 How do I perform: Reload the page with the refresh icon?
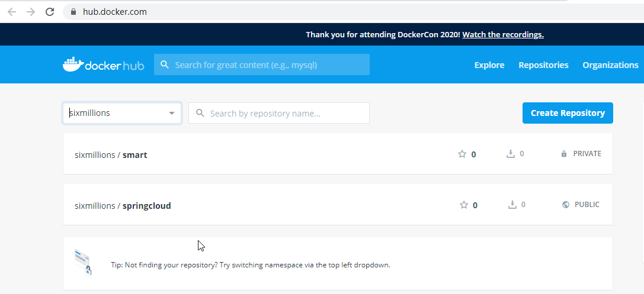[x=50, y=12]
